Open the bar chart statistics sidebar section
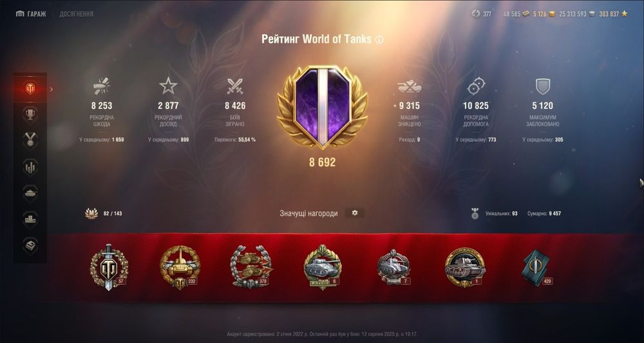This screenshot has width=644, height=343. 30,167
